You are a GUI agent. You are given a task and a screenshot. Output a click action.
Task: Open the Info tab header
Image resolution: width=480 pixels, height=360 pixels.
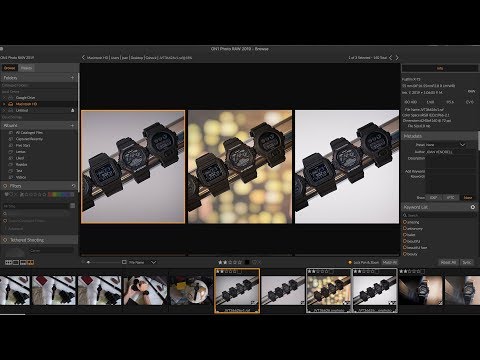tap(440, 68)
